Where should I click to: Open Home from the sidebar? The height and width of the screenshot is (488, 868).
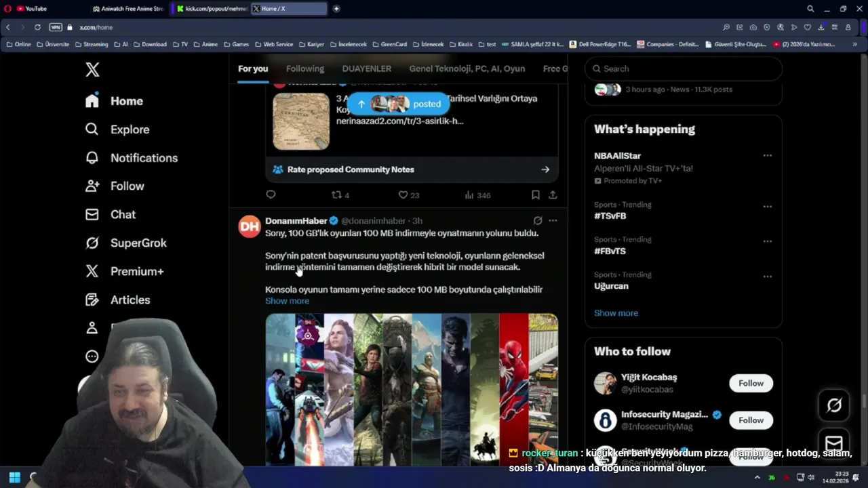[114, 101]
